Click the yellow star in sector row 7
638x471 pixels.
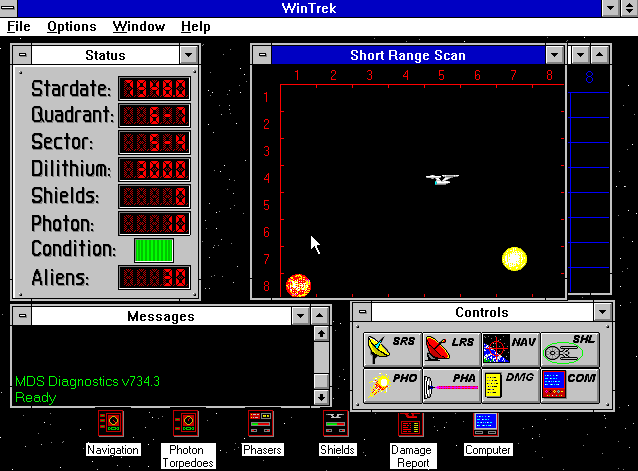coord(514,259)
